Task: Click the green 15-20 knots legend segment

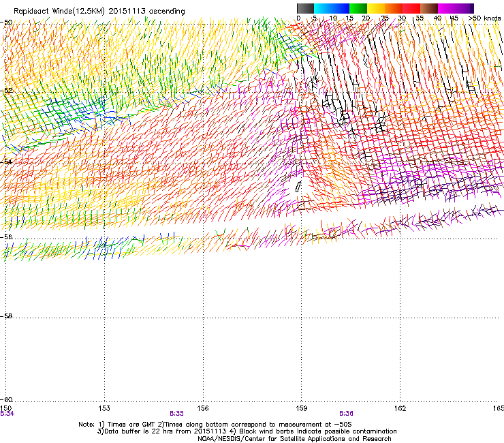Action: (x=358, y=8)
